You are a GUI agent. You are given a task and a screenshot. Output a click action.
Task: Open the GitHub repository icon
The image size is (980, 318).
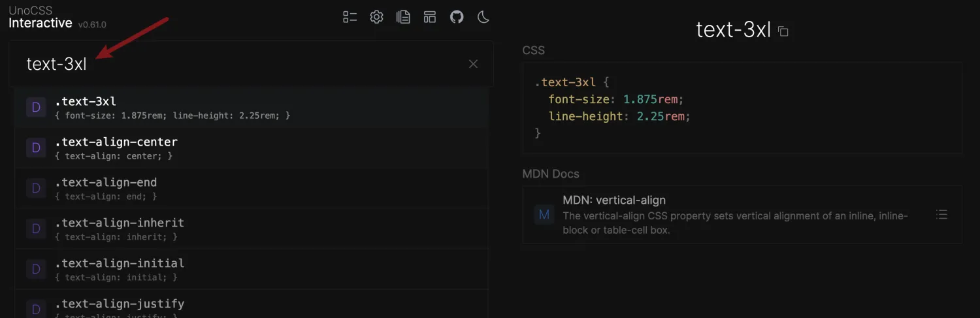pyautogui.click(x=457, y=18)
